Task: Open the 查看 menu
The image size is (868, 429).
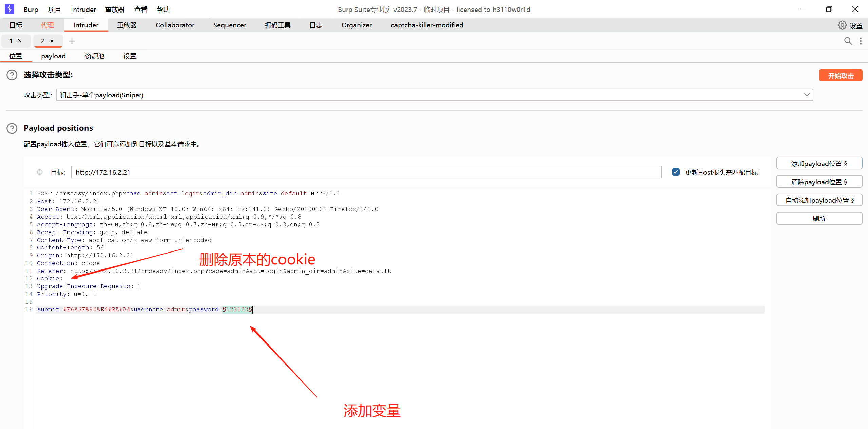Action: (x=141, y=10)
